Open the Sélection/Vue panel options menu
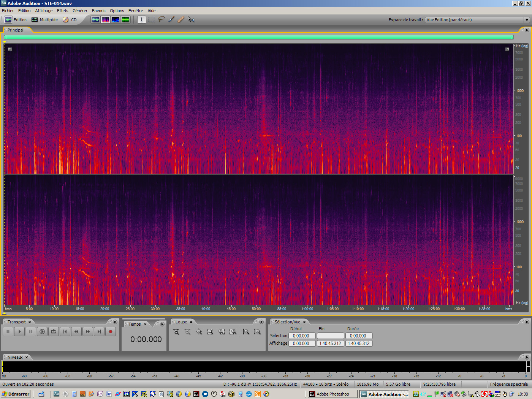 click(527, 322)
